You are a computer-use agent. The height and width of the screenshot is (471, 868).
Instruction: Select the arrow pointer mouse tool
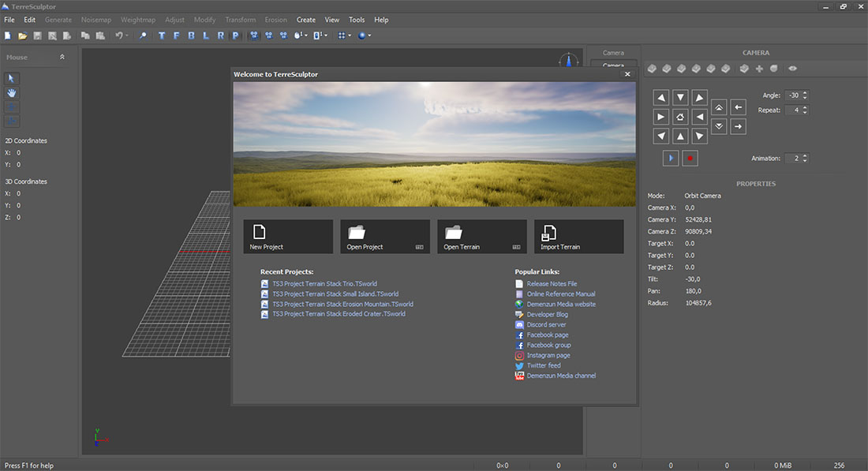tap(12, 79)
